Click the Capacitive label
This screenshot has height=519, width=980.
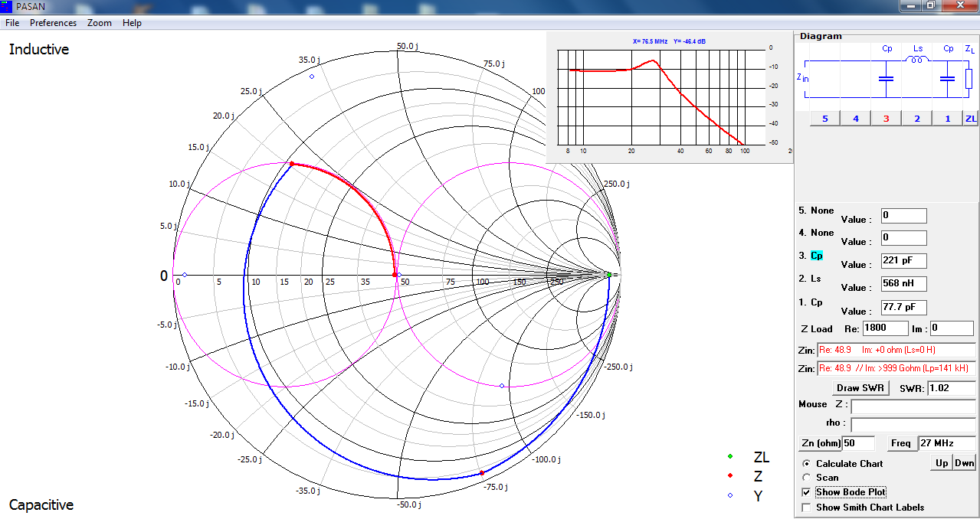pos(41,505)
